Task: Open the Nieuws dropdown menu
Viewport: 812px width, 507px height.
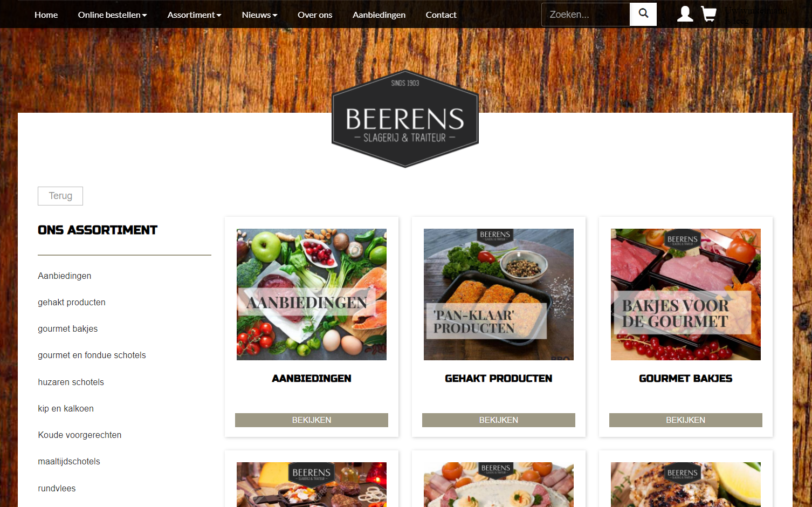Action: [259, 15]
